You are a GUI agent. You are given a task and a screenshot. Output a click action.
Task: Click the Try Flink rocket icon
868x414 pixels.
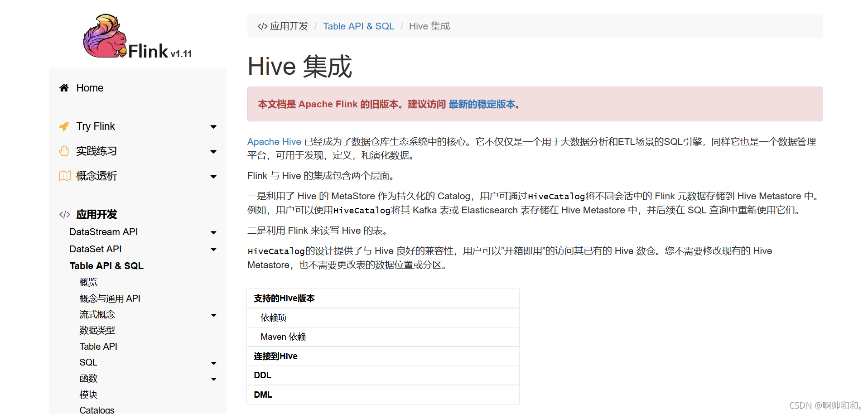click(x=64, y=126)
